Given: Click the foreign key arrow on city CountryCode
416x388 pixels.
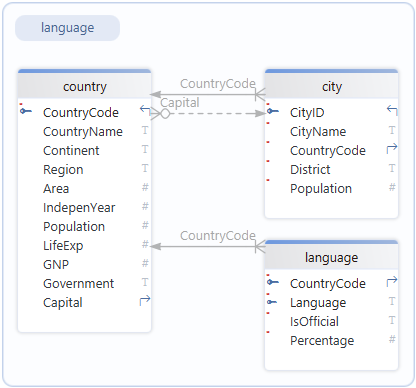Looking at the screenshot, I should tap(392, 148).
